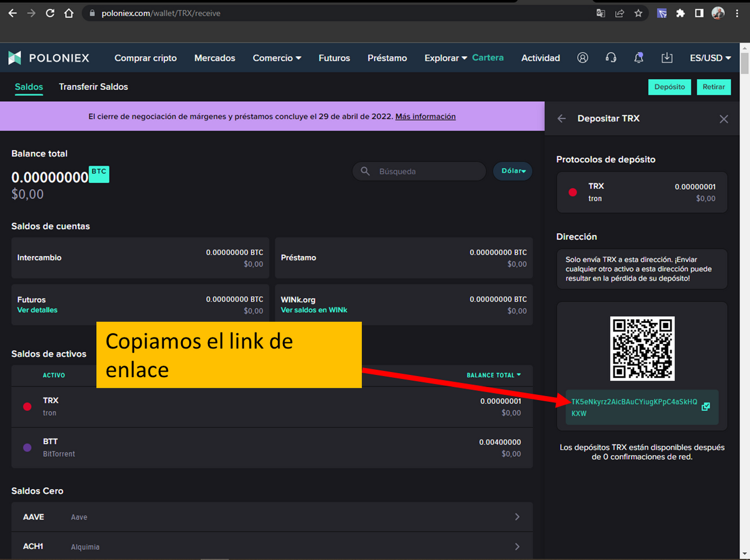Select the TRX tron deposit protocol card
750x560 pixels.
click(642, 192)
